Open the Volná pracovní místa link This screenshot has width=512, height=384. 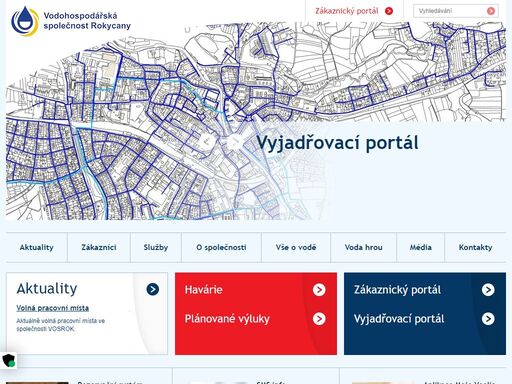tap(53, 308)
